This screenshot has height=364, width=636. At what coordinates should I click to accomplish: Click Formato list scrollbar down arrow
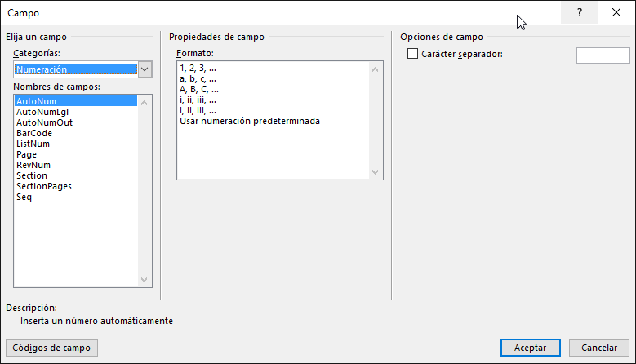376,172
